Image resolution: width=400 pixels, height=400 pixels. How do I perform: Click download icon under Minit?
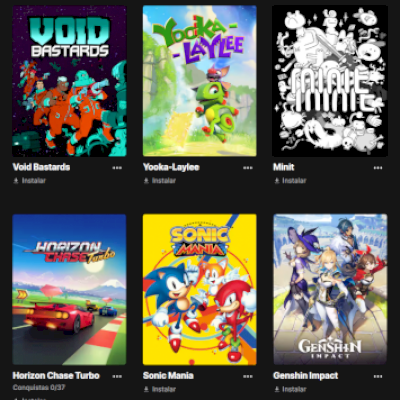pyautogui.click(x=277, y=181)
